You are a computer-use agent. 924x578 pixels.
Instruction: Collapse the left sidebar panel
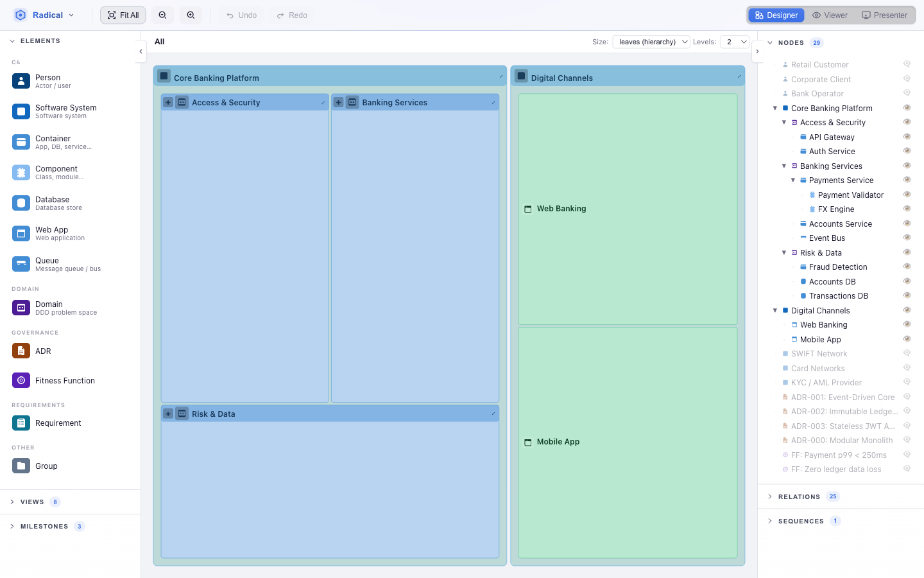[141, 51]
